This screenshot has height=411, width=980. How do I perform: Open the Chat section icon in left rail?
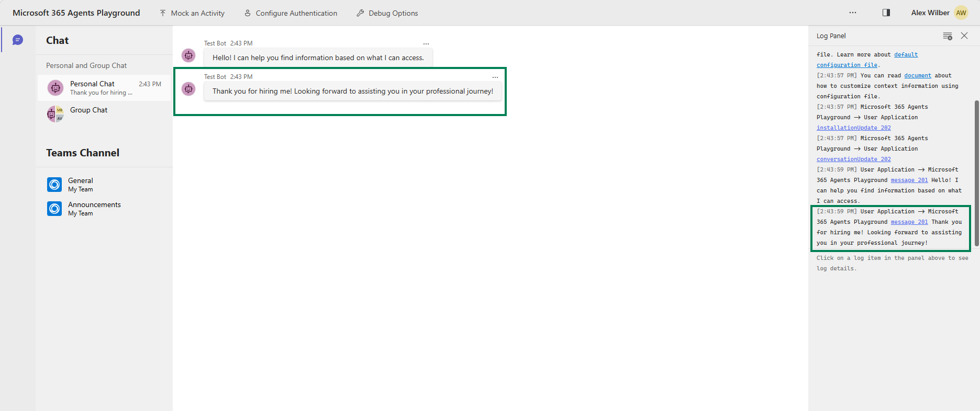(x=18, y=40)
